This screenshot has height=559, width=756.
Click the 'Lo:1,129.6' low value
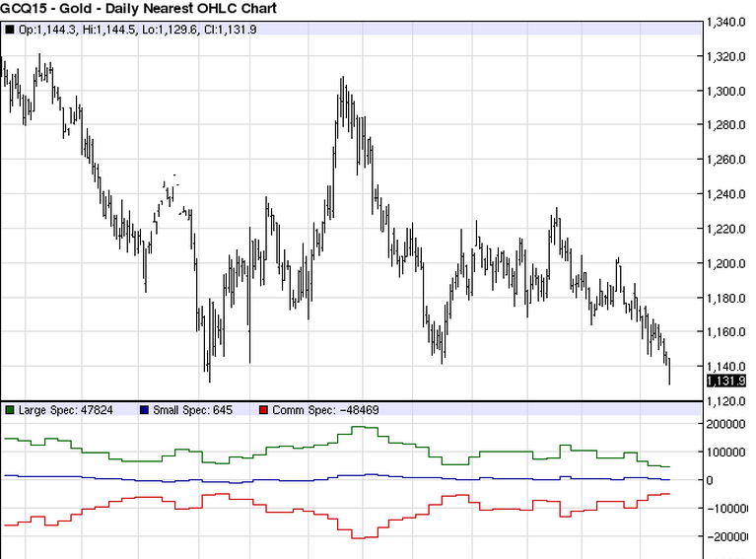click(x=170, y=30)
